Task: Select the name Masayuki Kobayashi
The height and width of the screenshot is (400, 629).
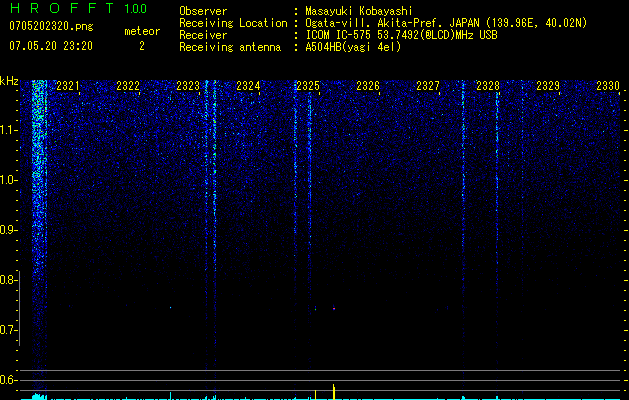Action: [x=359, y=11]
